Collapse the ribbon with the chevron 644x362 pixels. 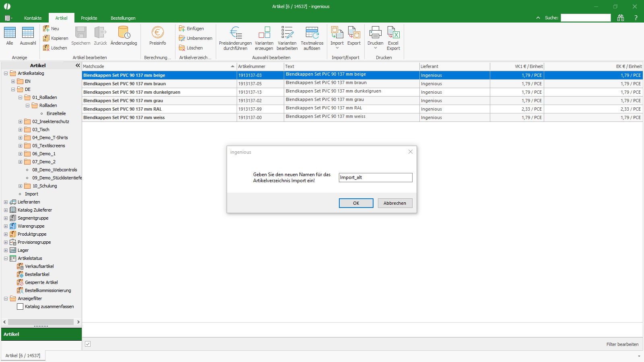coord(538,18)
